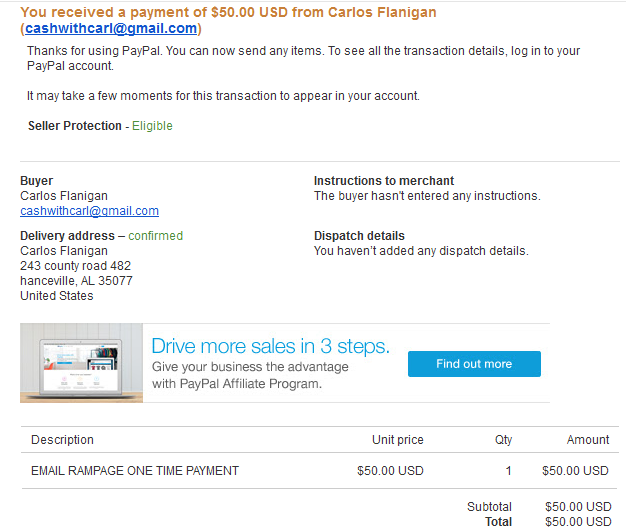Image resolution: width=626 pixels, height=529 pixels.
Task: Click the Buyer section heading
Action: coord(36,181)
